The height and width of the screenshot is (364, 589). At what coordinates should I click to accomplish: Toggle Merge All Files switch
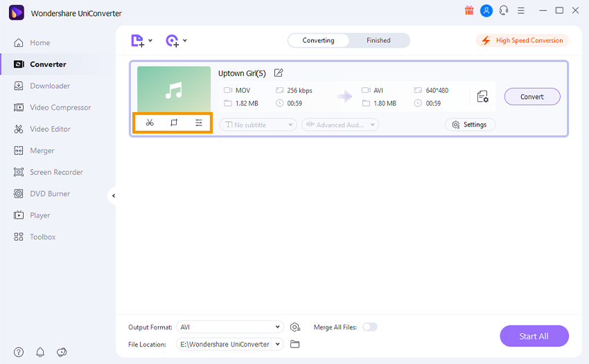click(369, 327)
